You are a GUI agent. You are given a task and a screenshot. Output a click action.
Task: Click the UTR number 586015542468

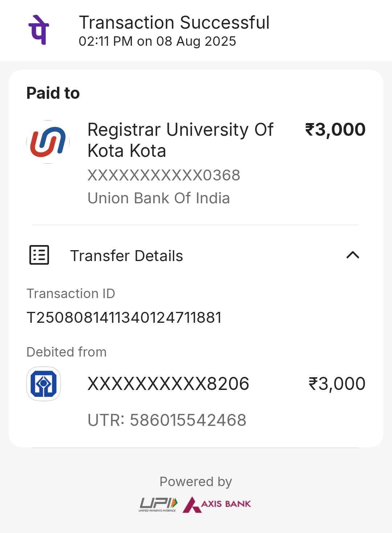[x=167, y=420]
